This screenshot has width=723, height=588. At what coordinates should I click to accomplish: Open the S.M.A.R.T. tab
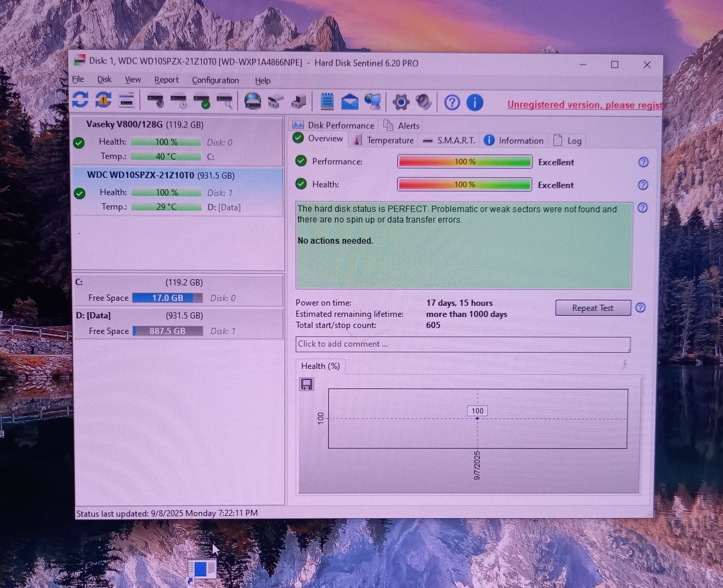[x=449, y=140]
